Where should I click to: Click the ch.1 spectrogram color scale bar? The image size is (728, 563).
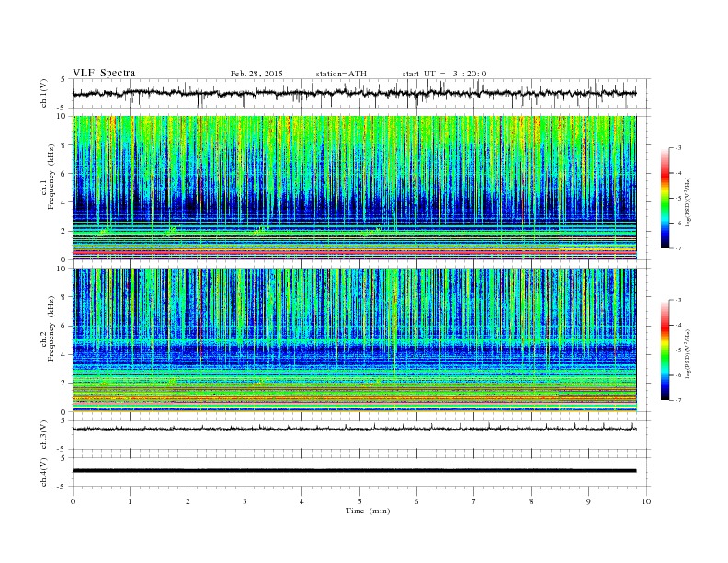click(665, 199)
